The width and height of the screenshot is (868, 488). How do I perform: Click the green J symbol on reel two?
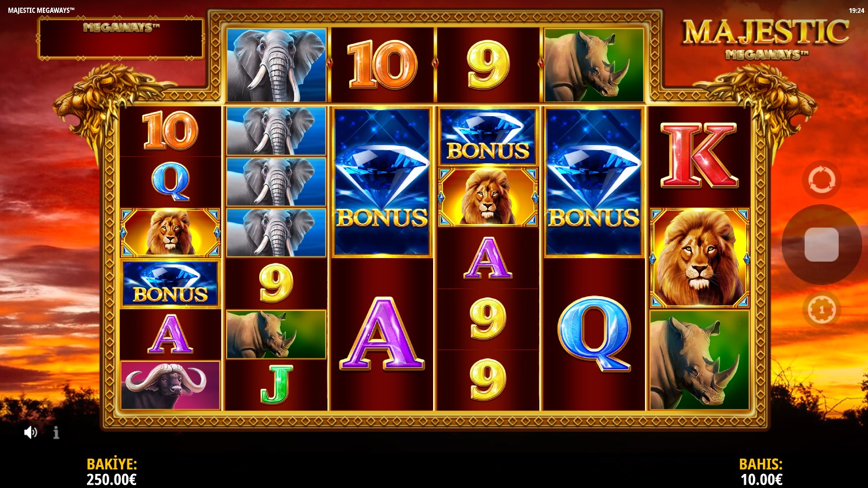(x=276, y=385)
